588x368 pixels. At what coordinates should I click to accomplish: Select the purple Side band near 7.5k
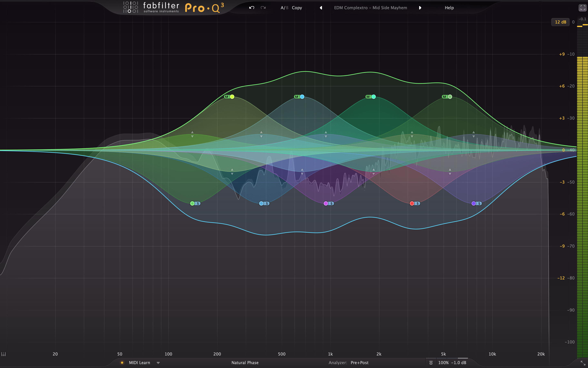(473, 203)
